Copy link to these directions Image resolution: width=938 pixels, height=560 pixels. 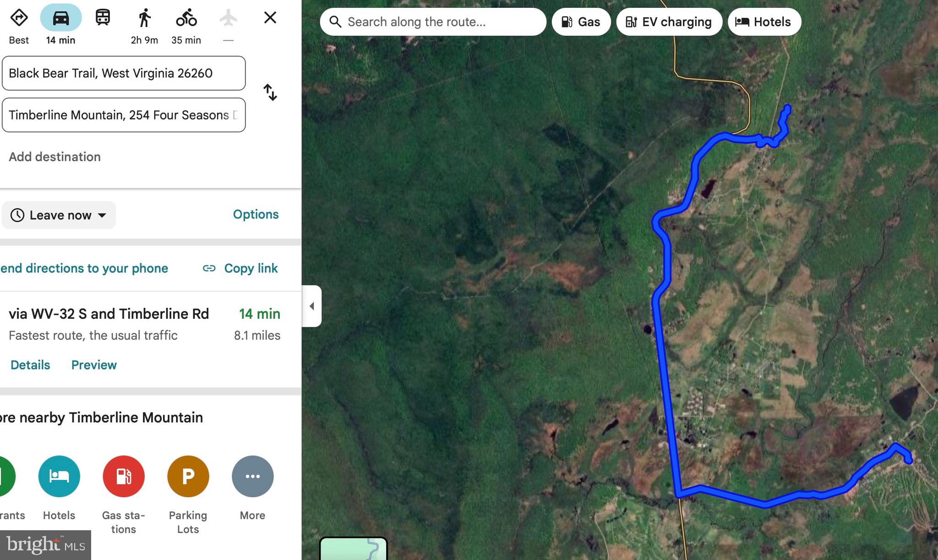tap(240, 268)
